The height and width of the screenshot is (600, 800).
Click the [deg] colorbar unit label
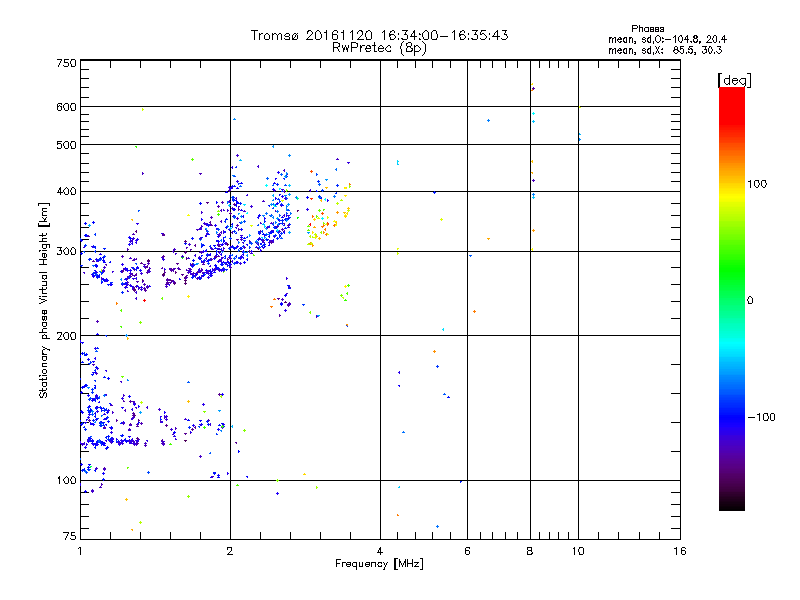[x=734, y=80]
